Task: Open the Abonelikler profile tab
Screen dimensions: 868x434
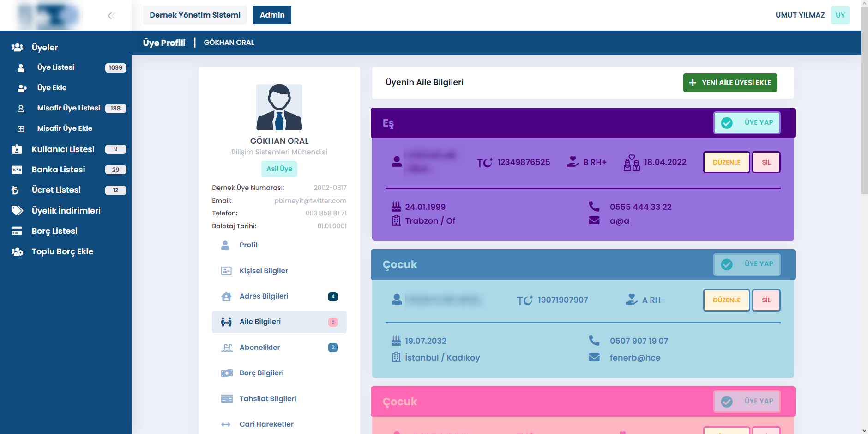Action: pos(259,348)
